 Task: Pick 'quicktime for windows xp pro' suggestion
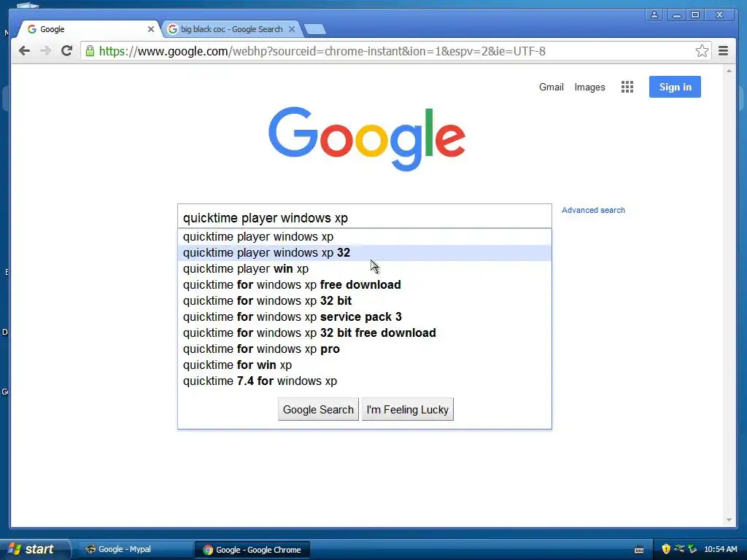(x=365, y=349)
